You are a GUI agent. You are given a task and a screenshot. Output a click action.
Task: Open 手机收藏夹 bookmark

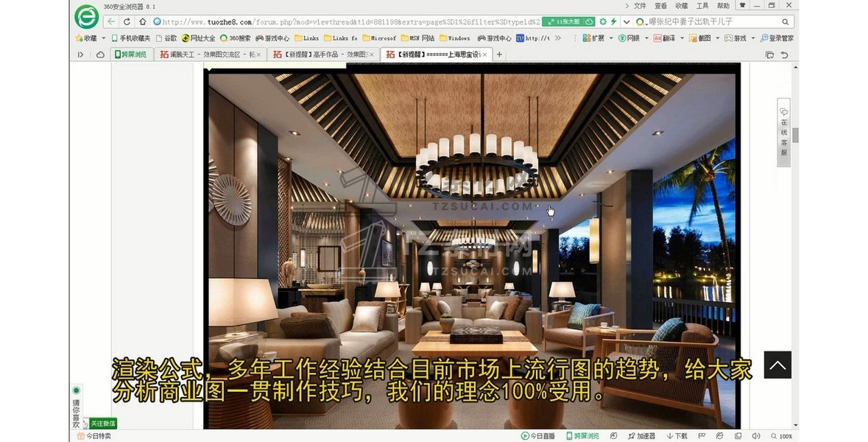coord(130,38)
